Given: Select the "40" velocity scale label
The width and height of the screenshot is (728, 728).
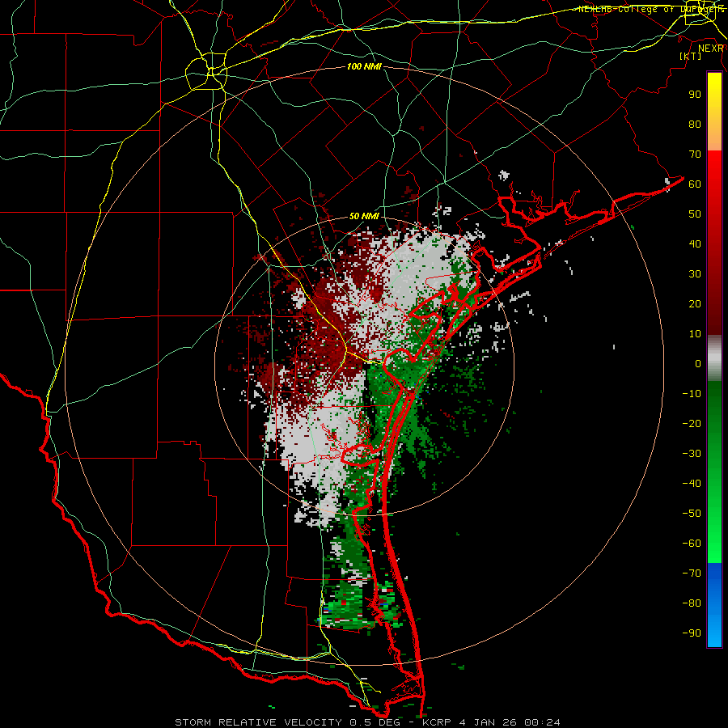Looking at the screenshot, I should tap(695, 243).
